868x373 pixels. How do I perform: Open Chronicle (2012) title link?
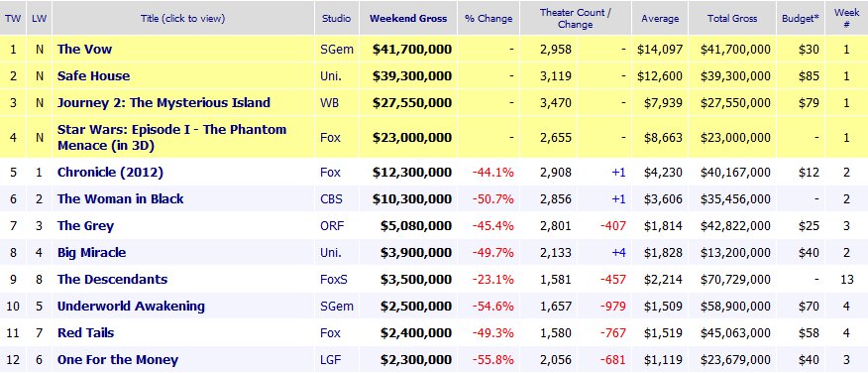click(110, 173)
